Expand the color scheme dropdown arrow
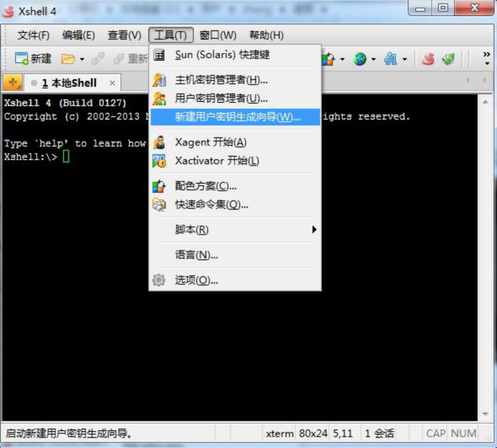Screen dimensions: 497x448 tap(342, 59)
